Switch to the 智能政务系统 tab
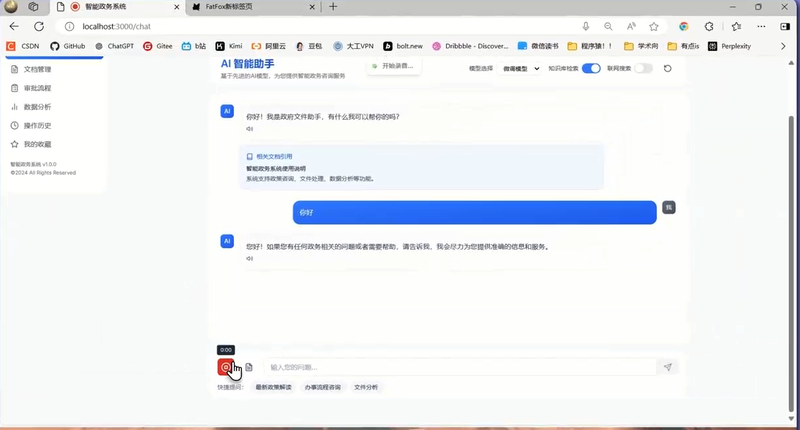The height and width of the screenshot is (430, 800). 118,7
